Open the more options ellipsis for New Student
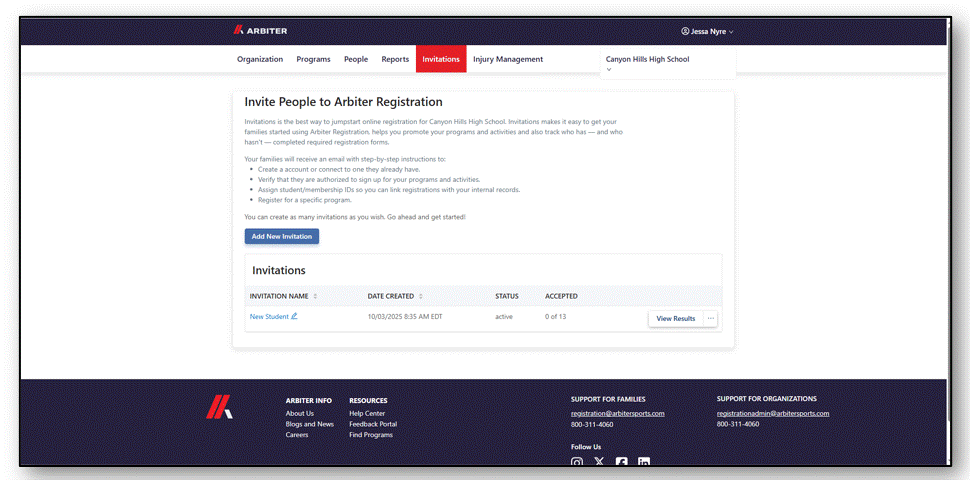The height and width of the screenshot is (480, 970). (x=711, y=319)
